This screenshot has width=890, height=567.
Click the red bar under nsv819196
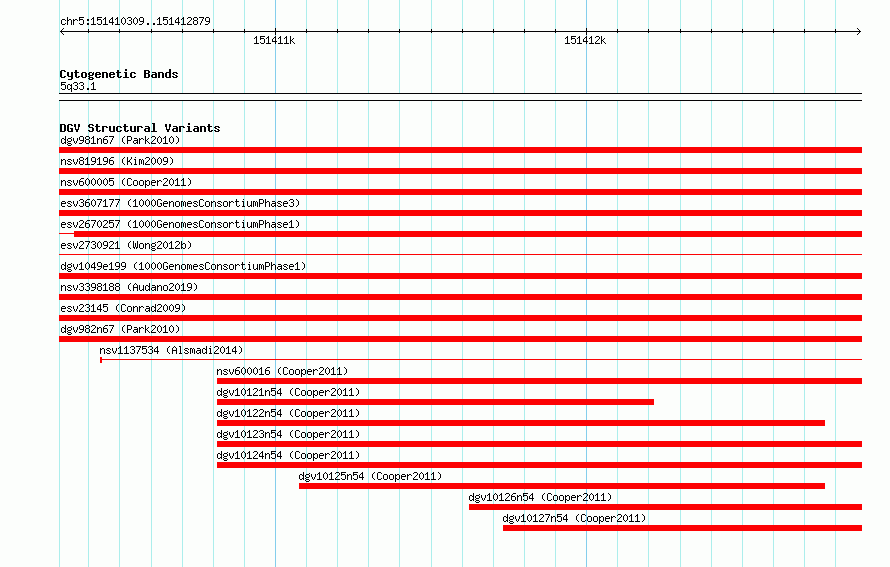[x=460, y=171]
